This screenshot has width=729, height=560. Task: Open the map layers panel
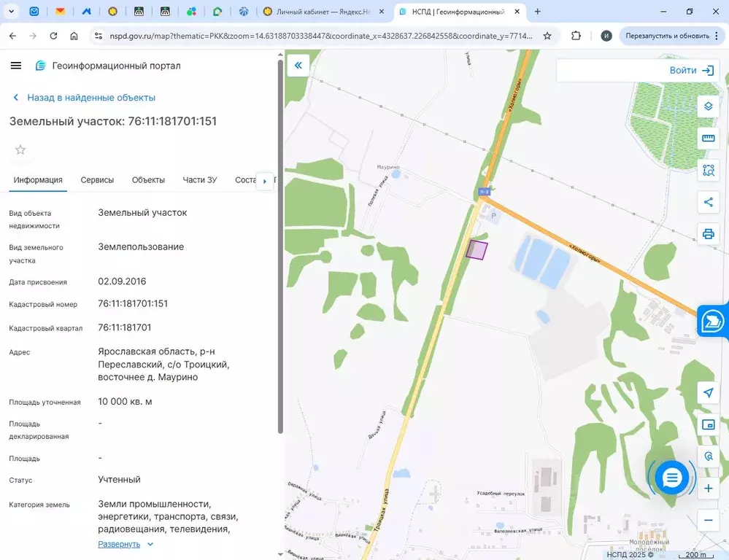708,106
